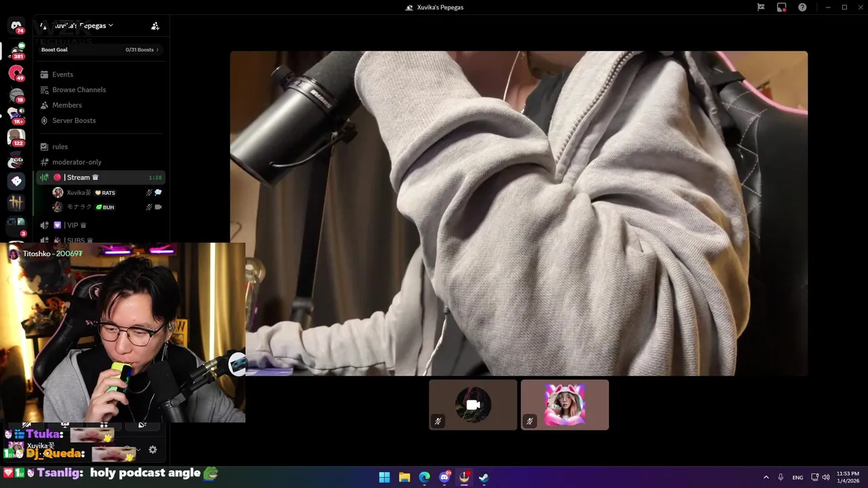Click the RATS tag next to Xuvika
Screen dimensions: 868x488
[105, 192]
